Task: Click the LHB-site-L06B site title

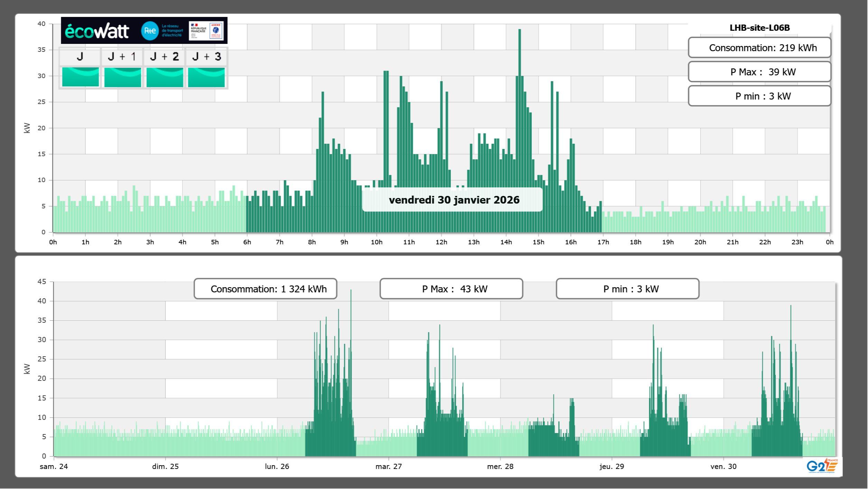Action: (x=759, y=28)
